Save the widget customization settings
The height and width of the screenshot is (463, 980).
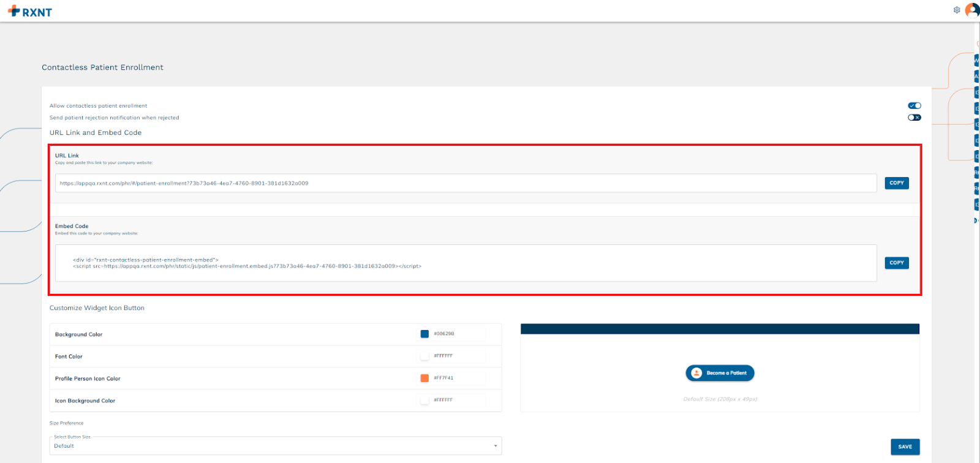905,447
